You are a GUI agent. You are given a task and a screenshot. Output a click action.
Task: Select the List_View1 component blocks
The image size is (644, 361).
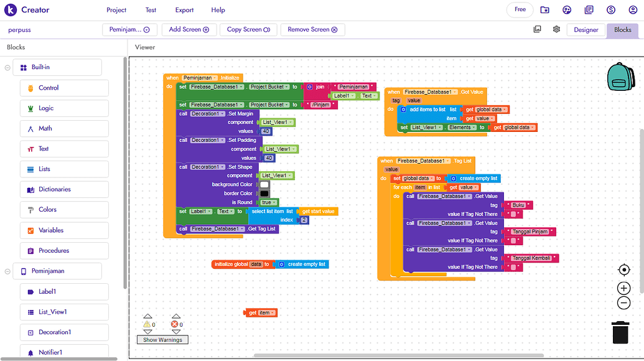[x=64, y=312]
